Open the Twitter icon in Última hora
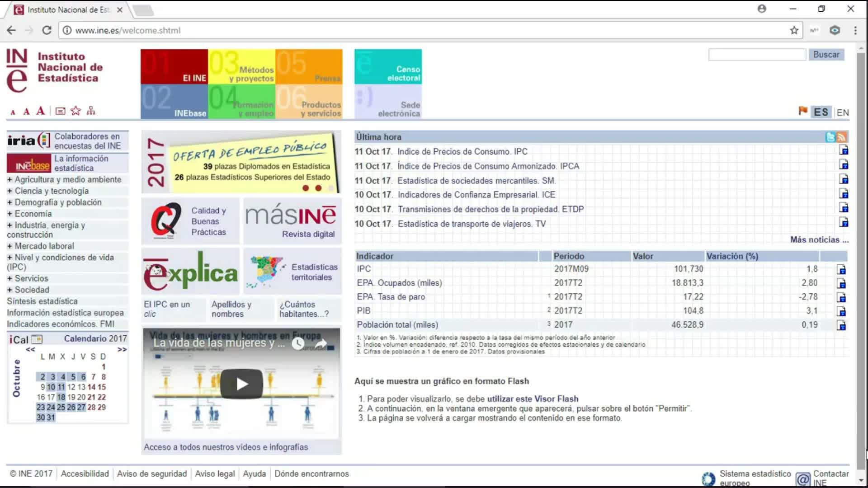The height and width of the screenshot is (488, 868). point(830,137)
